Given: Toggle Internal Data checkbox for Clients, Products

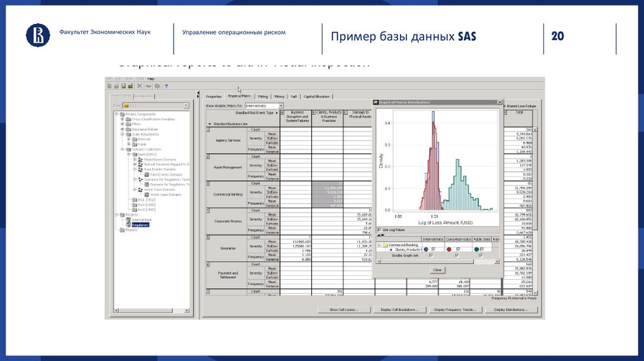Looking at the screenshot, I should click(433, 249).
